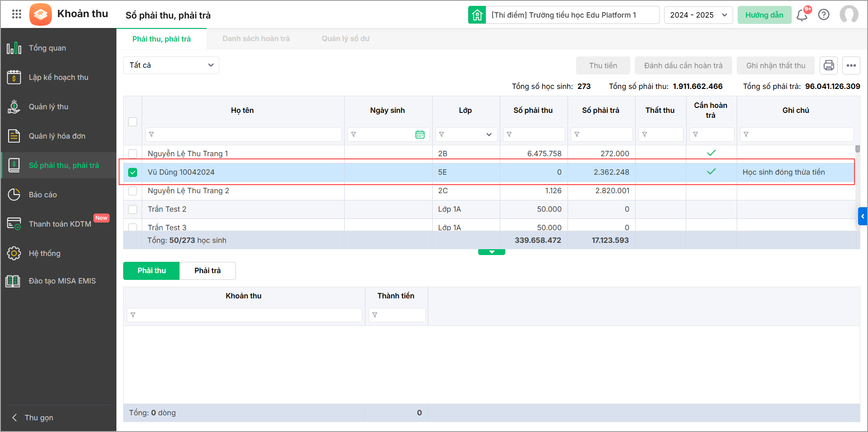Open Quản lý hóa đơn in sidebar

pyautogui.click(x=57, y=136)
